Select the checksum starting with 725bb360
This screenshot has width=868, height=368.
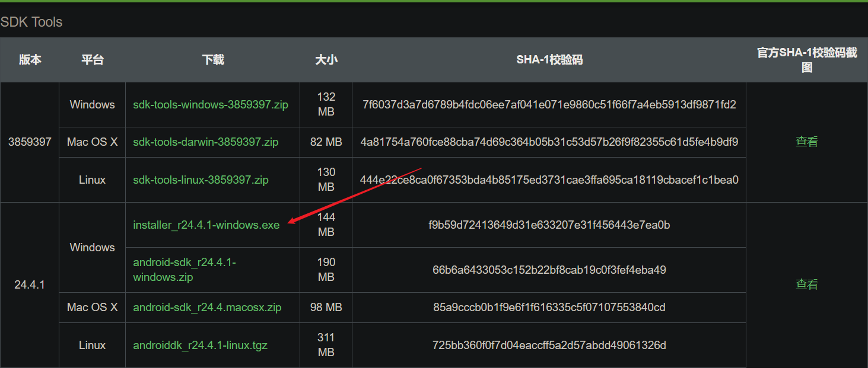pyautogui.click(x=549, y=345)
